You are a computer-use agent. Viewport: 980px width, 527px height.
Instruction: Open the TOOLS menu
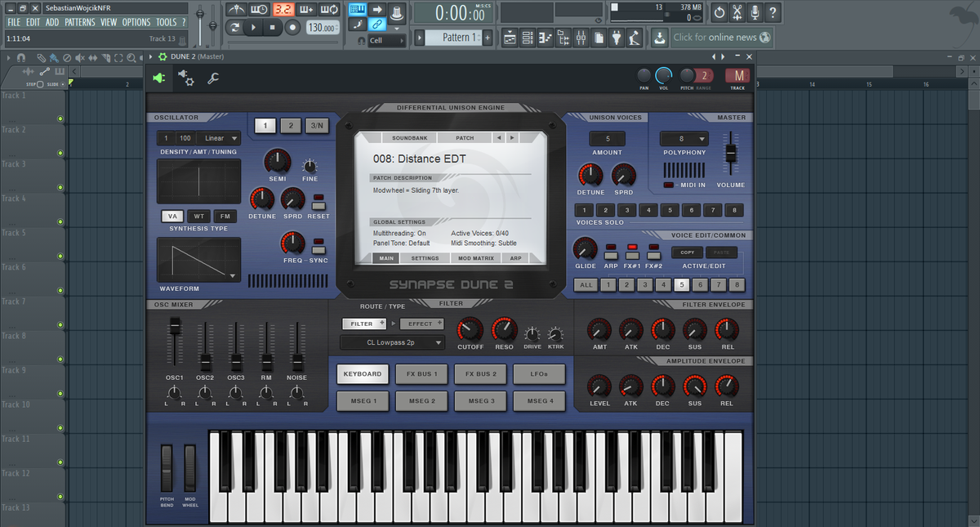pos(167,22)
